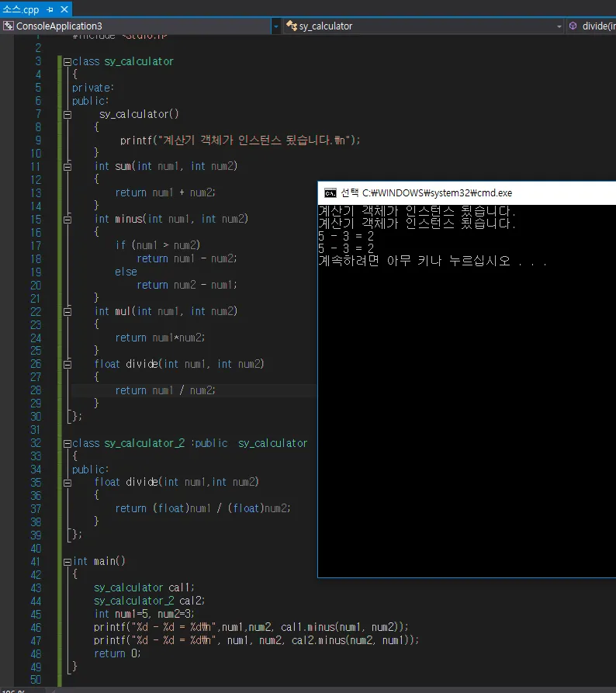The image size is (616, 693).
Task: Click 'int num1=5, num2=3;' line
Action: click(144, 614)
